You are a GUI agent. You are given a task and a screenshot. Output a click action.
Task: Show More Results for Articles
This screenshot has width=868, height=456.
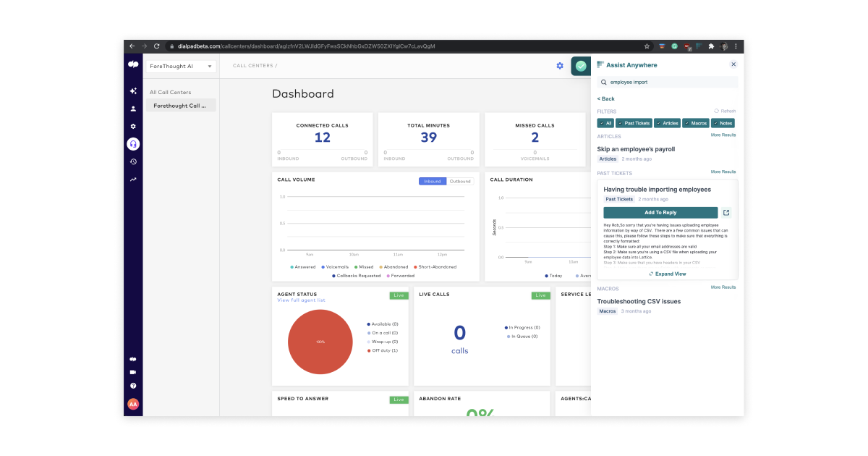tap(723, 135)
